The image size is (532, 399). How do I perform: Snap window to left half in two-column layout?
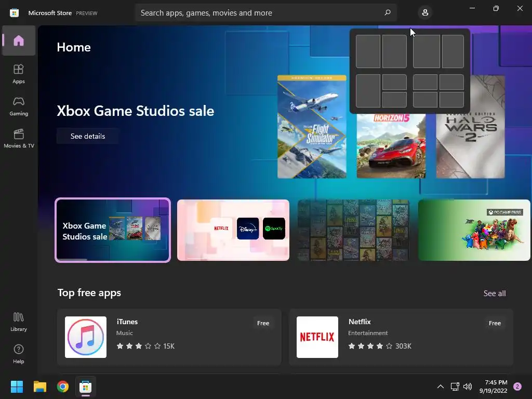(x=368, y=51)
